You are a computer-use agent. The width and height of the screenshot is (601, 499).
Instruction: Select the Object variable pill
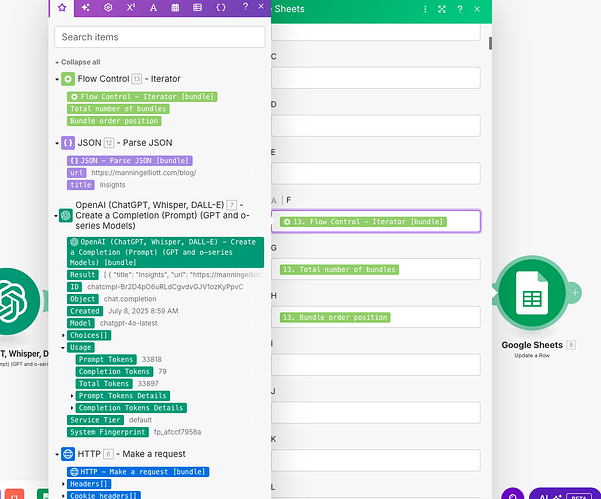point(83,299)
